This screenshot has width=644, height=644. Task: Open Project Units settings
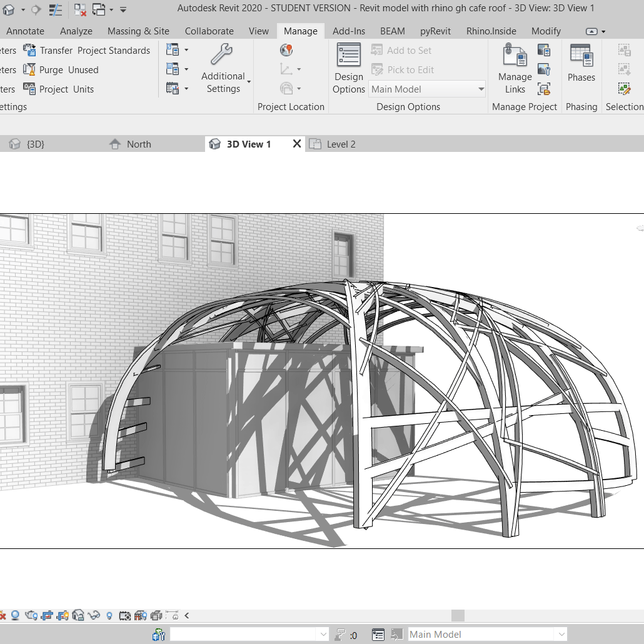coord(59,89)
